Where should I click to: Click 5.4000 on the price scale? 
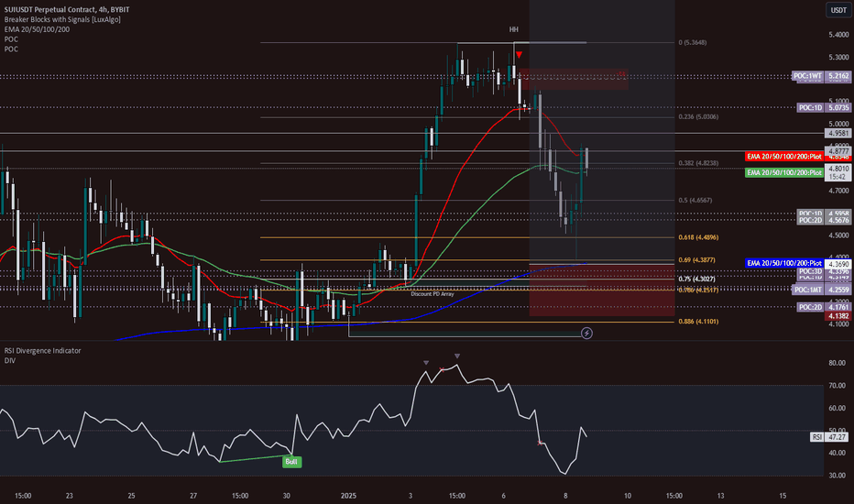click(x=838, y=35)
